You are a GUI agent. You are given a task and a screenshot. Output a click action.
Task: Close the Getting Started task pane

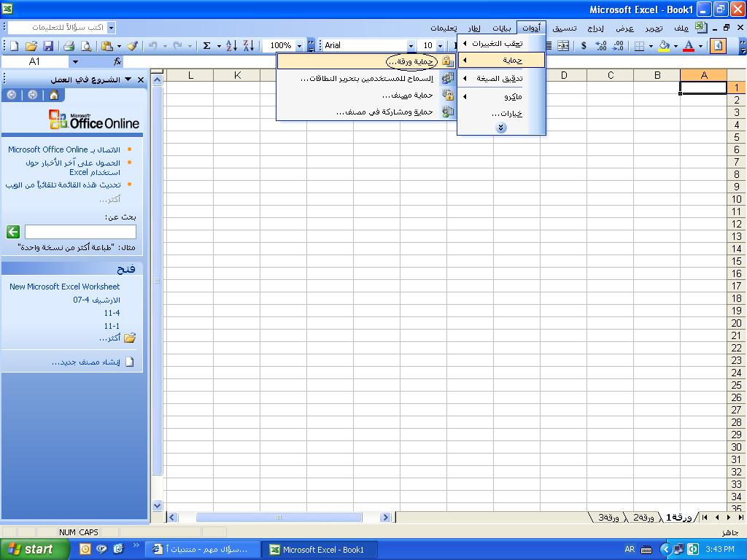(141, 79)
